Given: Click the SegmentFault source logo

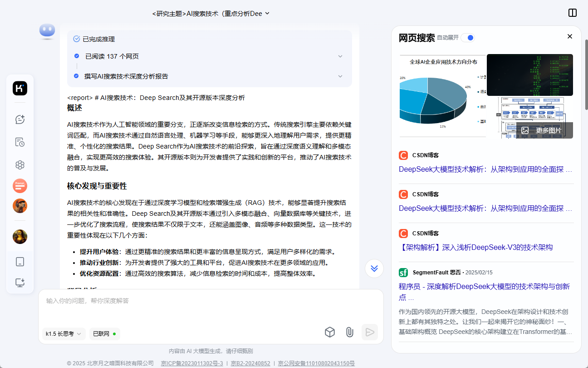Looking at the screenshot, I should pos(403,273).
